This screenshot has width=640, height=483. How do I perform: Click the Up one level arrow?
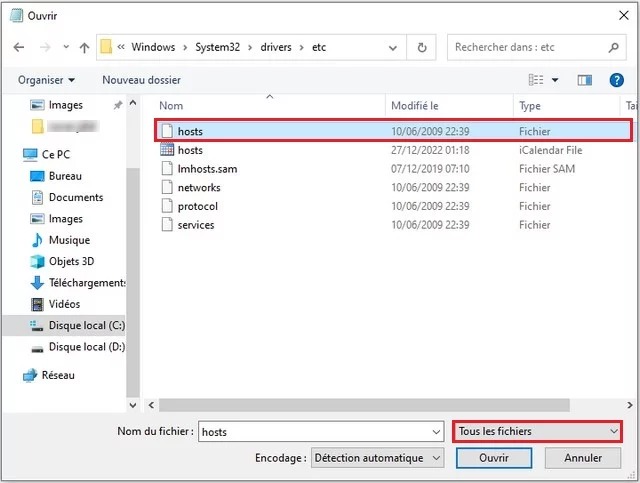coord(83,48)
